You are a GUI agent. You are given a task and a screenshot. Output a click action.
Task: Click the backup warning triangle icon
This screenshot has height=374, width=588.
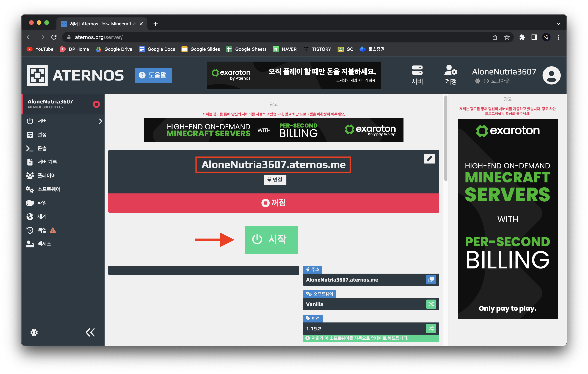click(x=53, y=230)
